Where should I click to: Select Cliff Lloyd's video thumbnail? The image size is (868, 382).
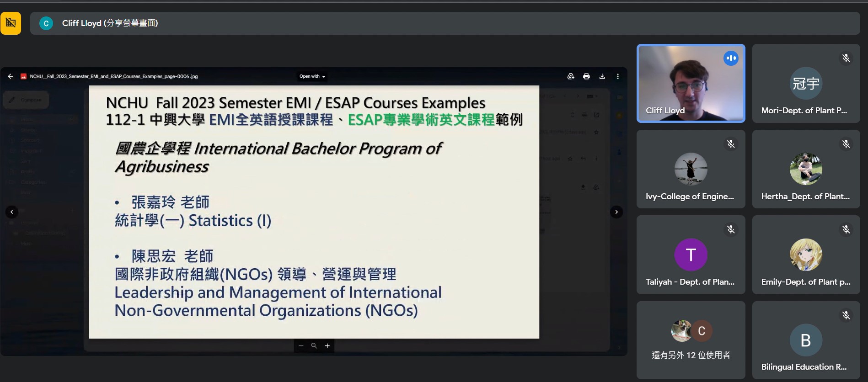(691, 83)
